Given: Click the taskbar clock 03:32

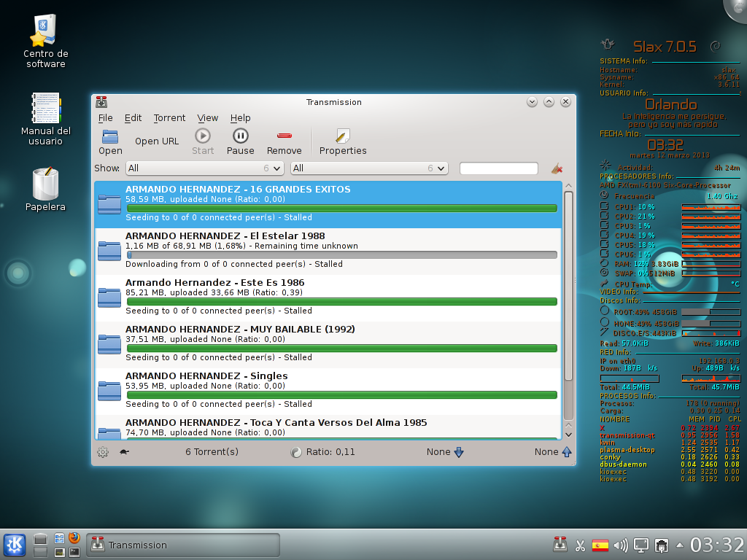Looking at the screenshot, I should coord(717,545).
